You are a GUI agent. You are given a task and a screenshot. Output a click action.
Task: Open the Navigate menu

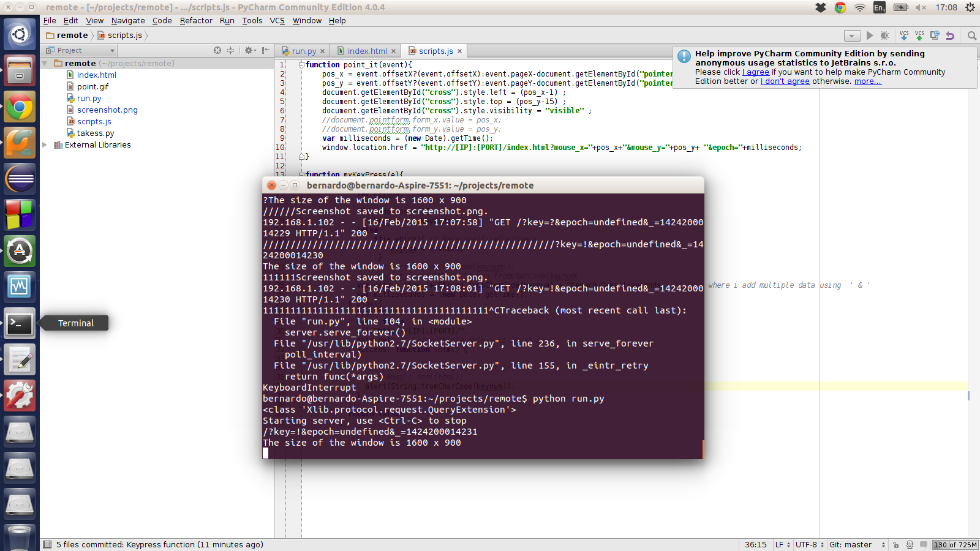click(x=128, y=20)
